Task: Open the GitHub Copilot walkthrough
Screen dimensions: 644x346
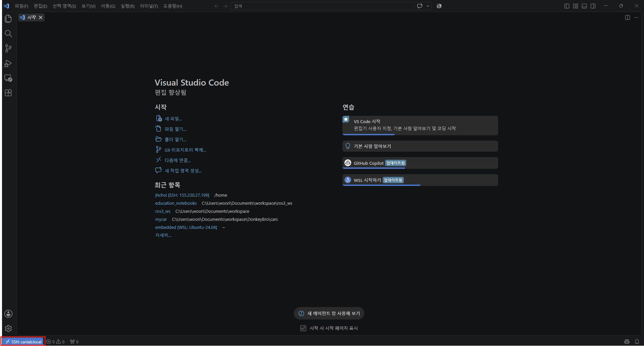Action: (420, 163)
